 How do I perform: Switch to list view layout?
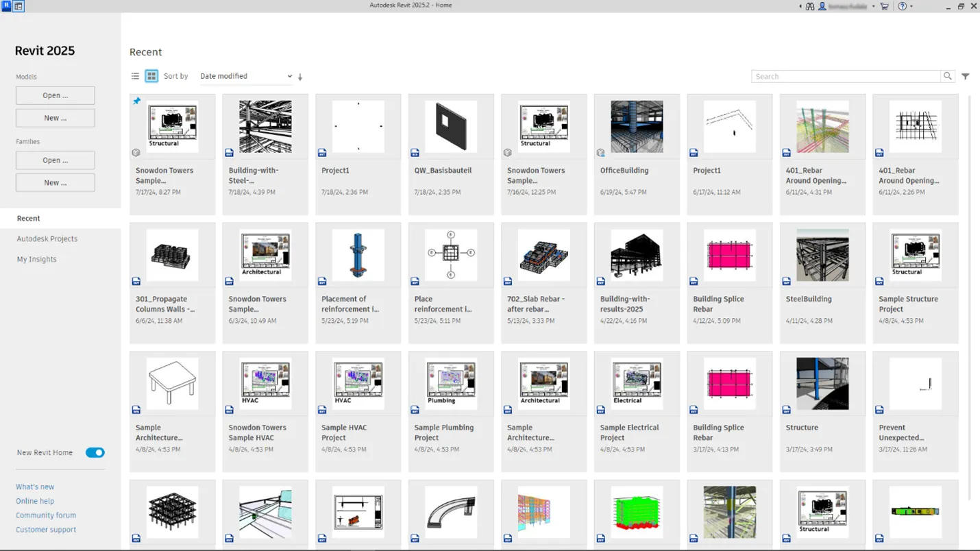(x=135, y=76)
